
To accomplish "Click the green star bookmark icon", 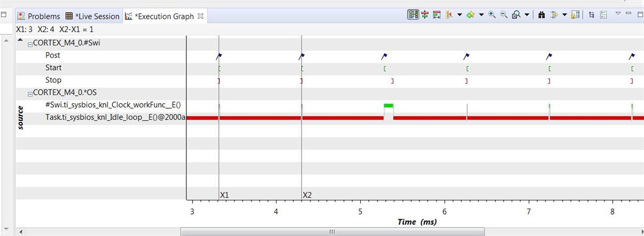I will click(470, 15).
